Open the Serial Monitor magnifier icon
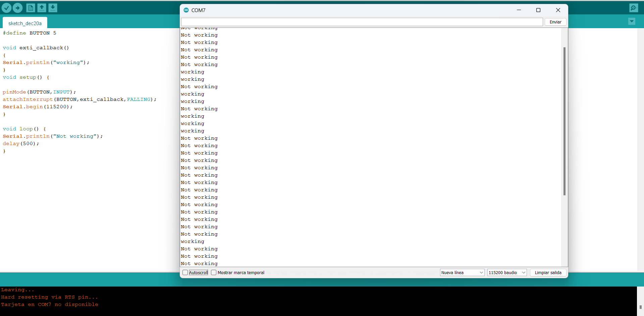This screenshot has height=316, width=644. coord(634,8)
